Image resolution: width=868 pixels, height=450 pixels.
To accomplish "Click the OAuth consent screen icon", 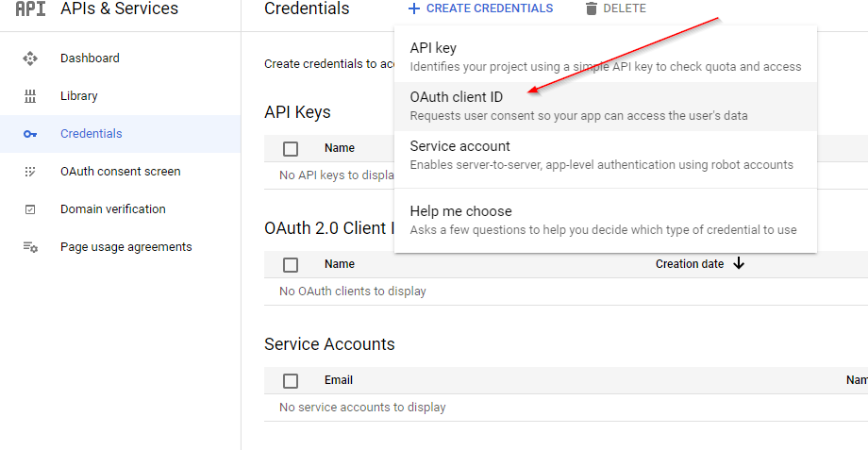I will click(30, 172).
